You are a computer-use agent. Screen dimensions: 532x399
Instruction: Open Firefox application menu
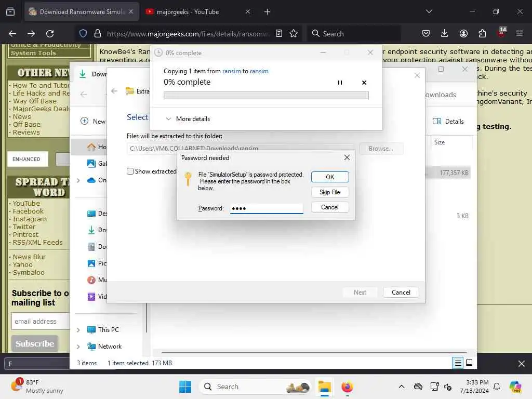point(519,33)
